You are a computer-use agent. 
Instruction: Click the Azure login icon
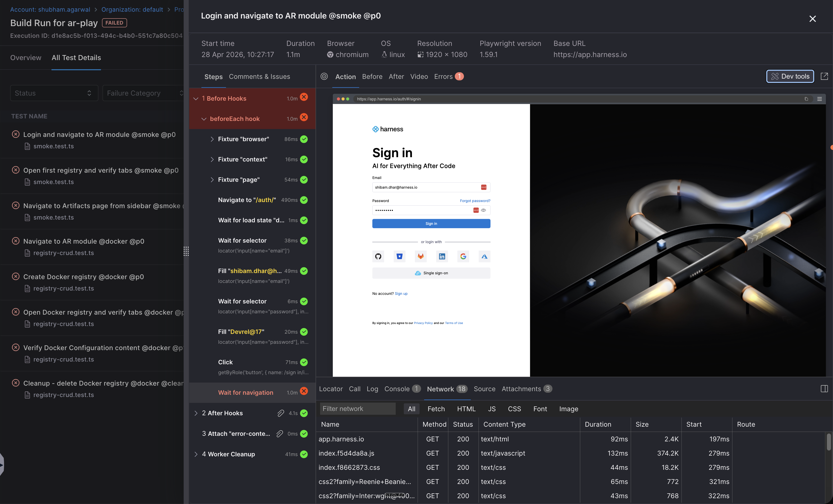[484, 256]
